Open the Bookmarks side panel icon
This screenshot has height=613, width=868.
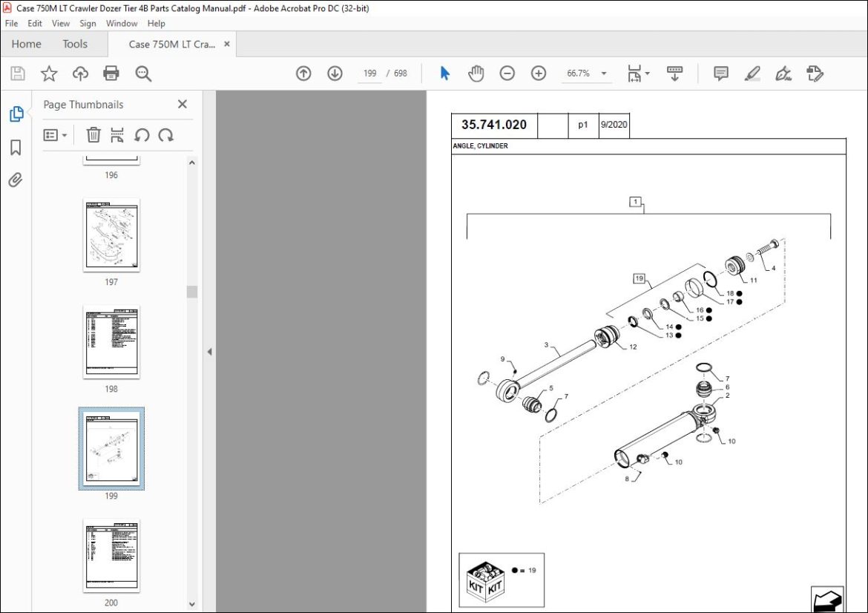pyautogui.click(x=16, y=147)
